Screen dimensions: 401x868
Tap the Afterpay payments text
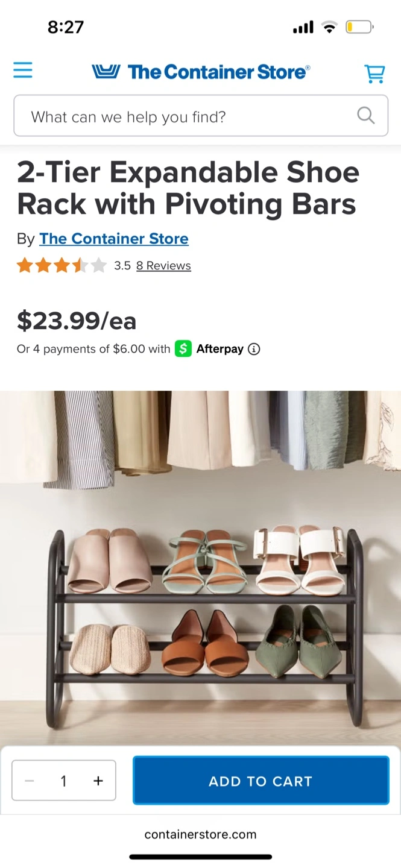coord(93,349)
